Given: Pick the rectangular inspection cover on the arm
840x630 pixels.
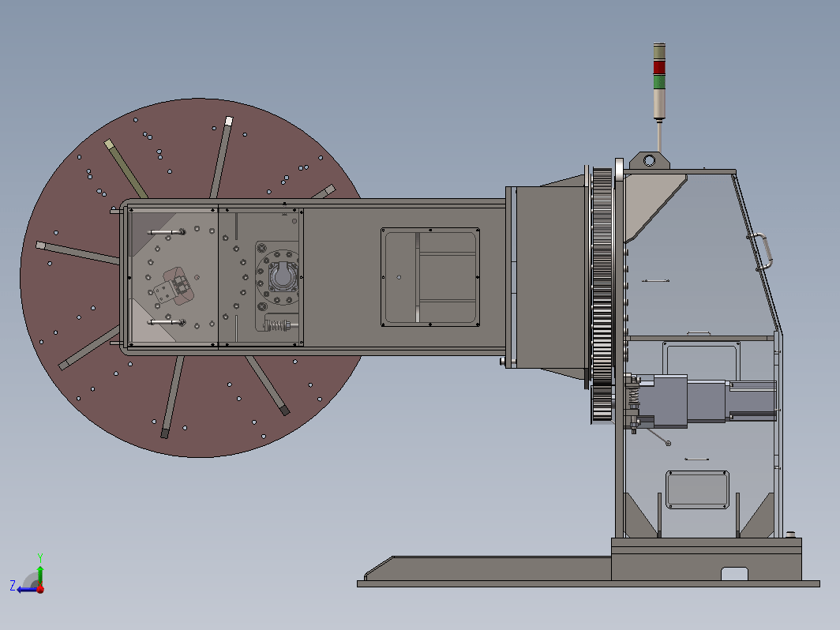Looking at the screenshot, I should (430, 277).
